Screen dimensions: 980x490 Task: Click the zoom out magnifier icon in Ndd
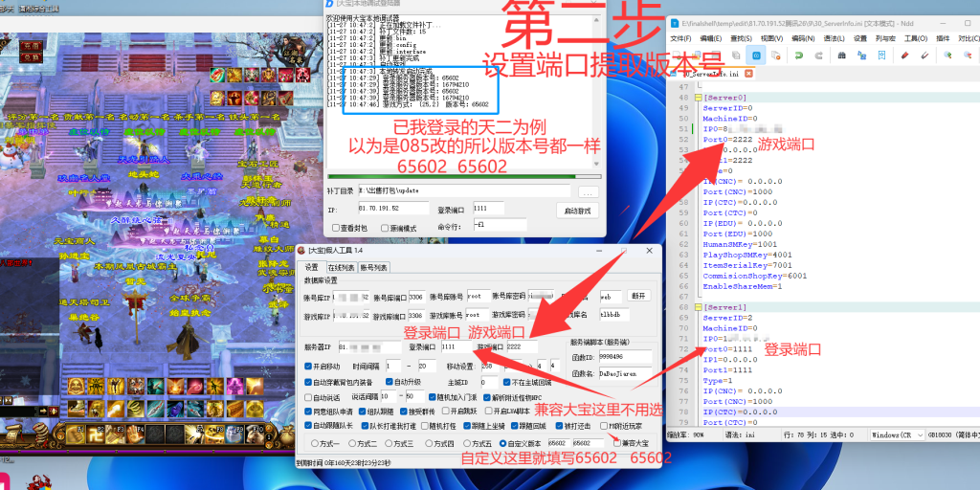(969, 55)
